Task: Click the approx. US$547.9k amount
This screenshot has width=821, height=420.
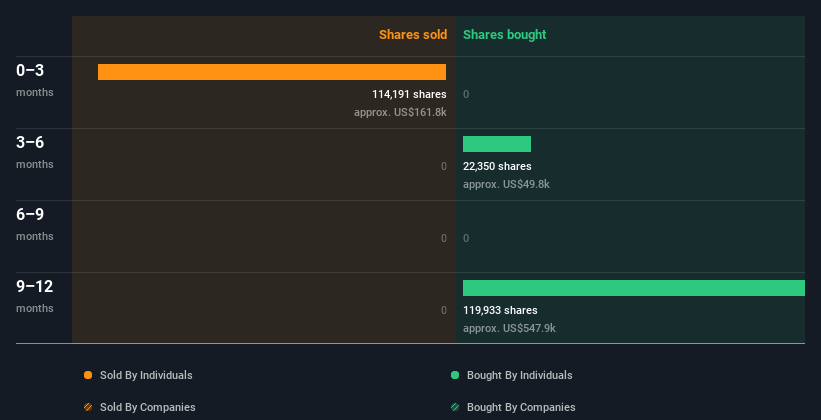Action: pos(509,328)
